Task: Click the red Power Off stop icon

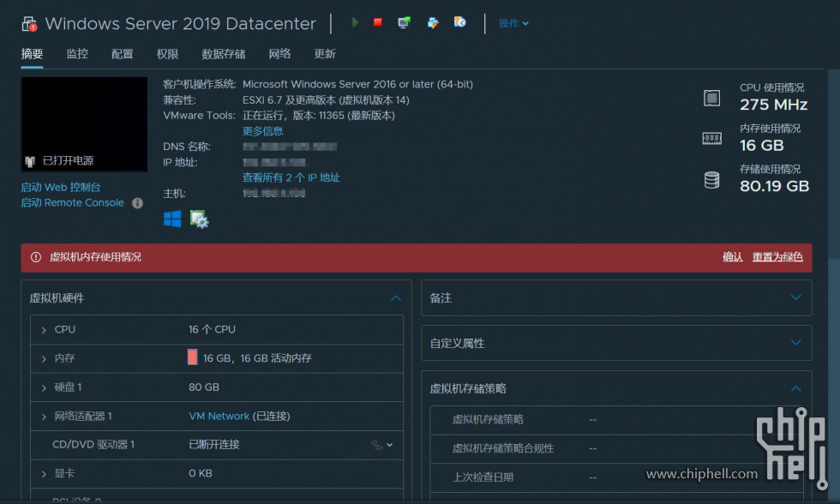Action: (378, 22)
